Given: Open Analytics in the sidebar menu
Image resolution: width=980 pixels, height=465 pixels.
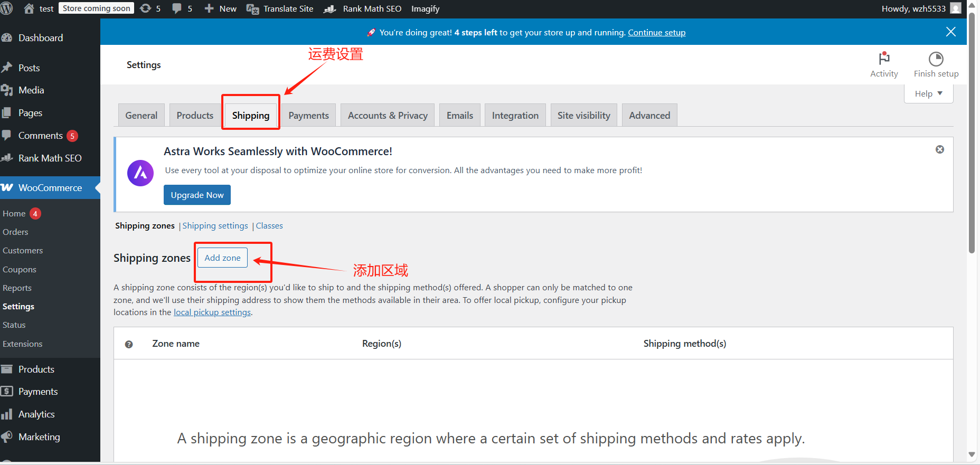Looking at the screenshot, I should coord(36,414).
